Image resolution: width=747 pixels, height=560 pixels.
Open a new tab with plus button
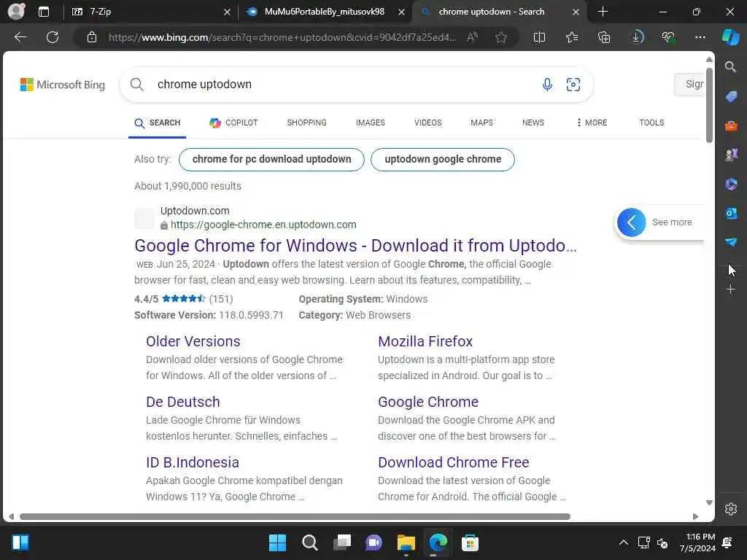(603, 12)
